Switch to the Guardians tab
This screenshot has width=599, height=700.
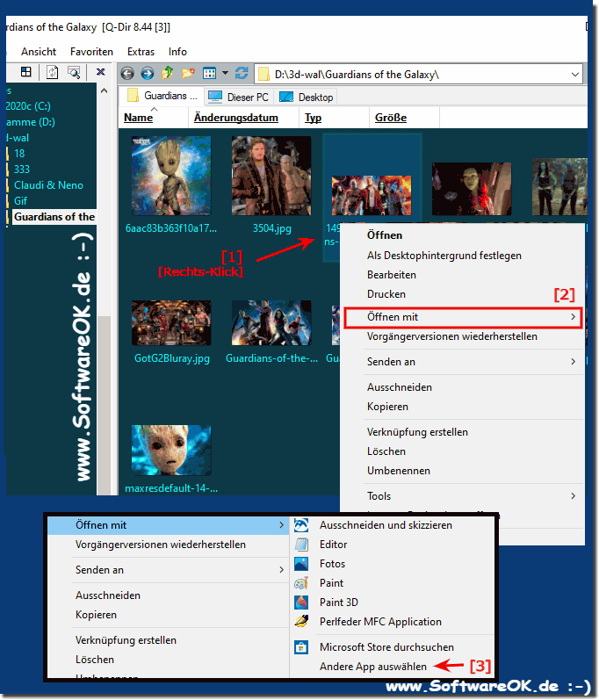pyautogui.click(x=162, y=96)
